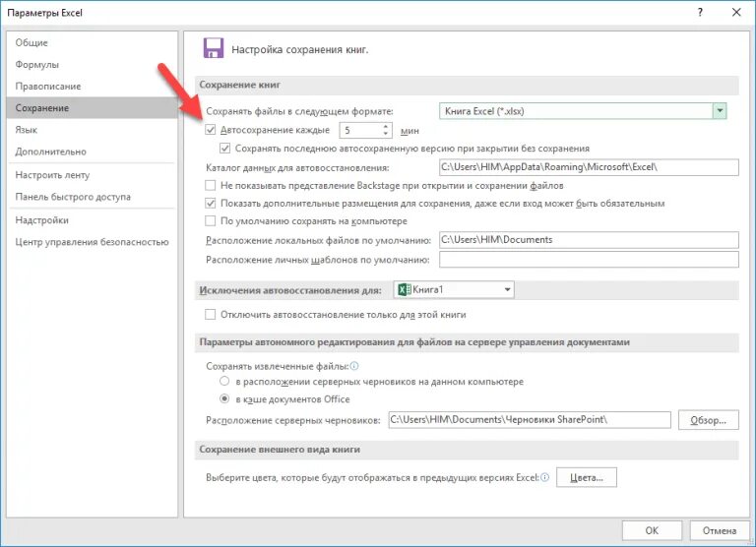Click the autosave minutes field showing 5
Screen dimensions: 756x547
pyautogui.click(x=360, y=130)
